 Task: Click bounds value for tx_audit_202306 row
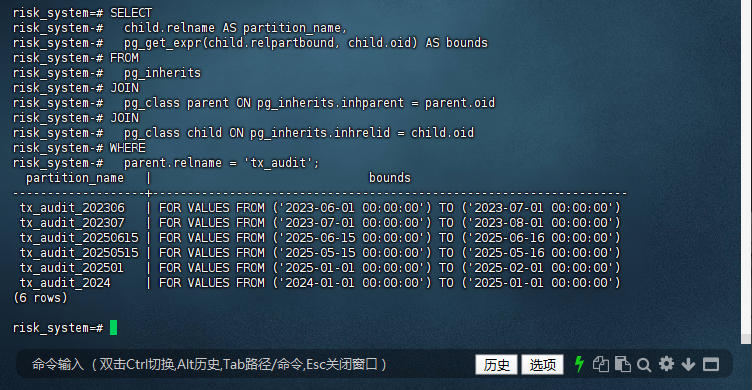pyautogui.click(x=389, y=208)
